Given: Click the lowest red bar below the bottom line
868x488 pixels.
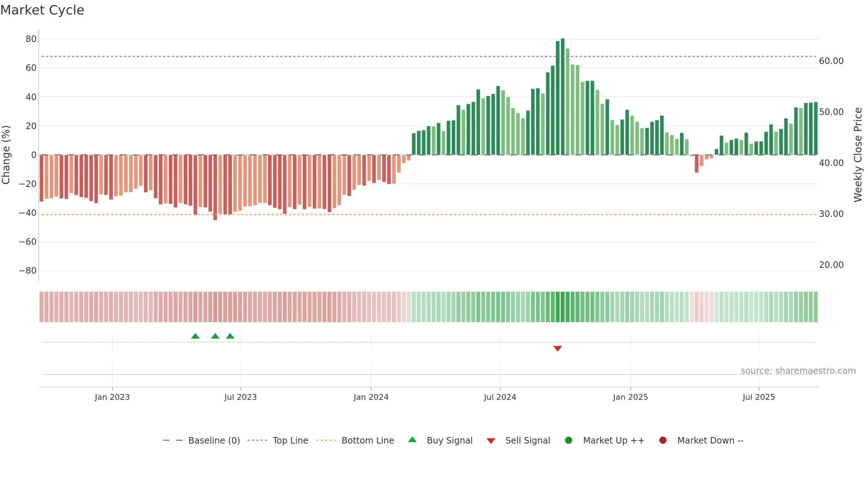Looking at the screenshot, I should click(215, 188).
